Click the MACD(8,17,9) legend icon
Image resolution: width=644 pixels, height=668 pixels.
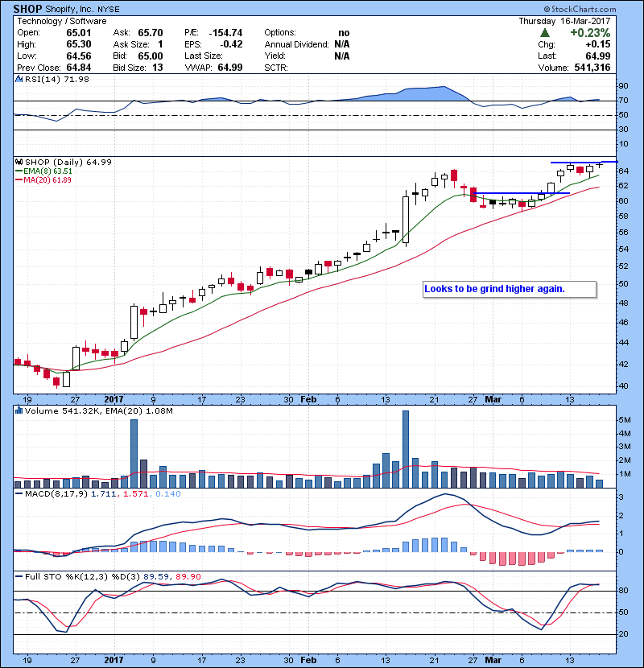19,492
